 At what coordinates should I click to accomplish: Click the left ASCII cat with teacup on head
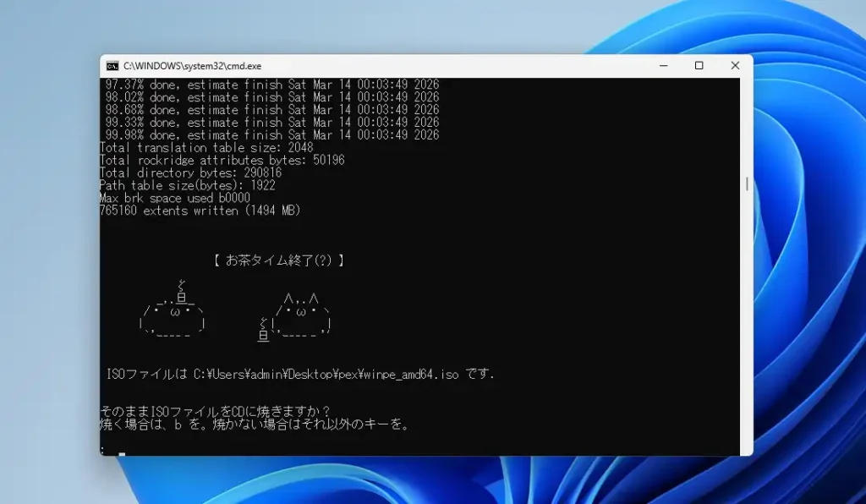(x=173, y=313)
